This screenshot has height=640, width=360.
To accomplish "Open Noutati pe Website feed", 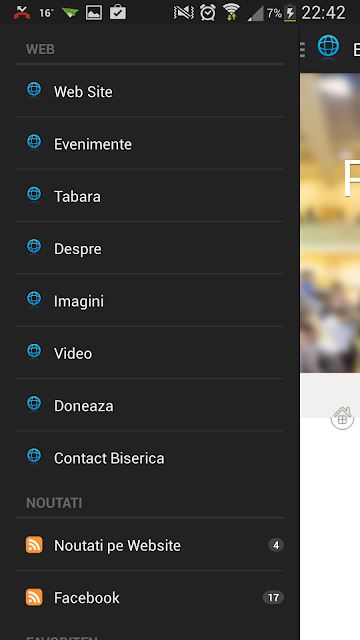I will click(150, 545).
